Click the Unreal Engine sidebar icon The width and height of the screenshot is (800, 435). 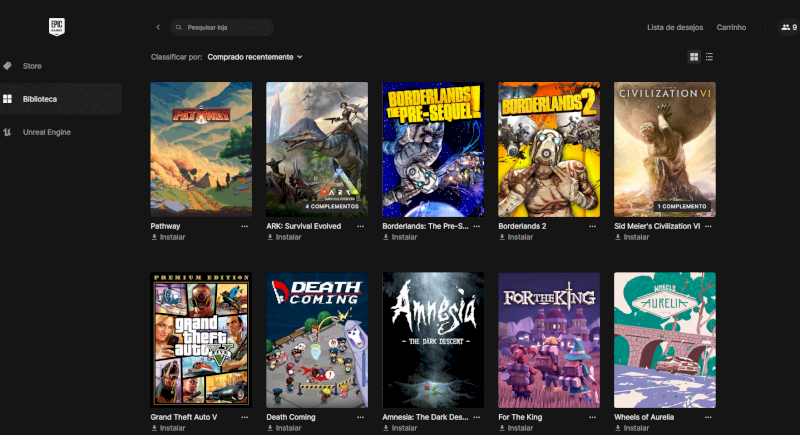tap(8, 132)
